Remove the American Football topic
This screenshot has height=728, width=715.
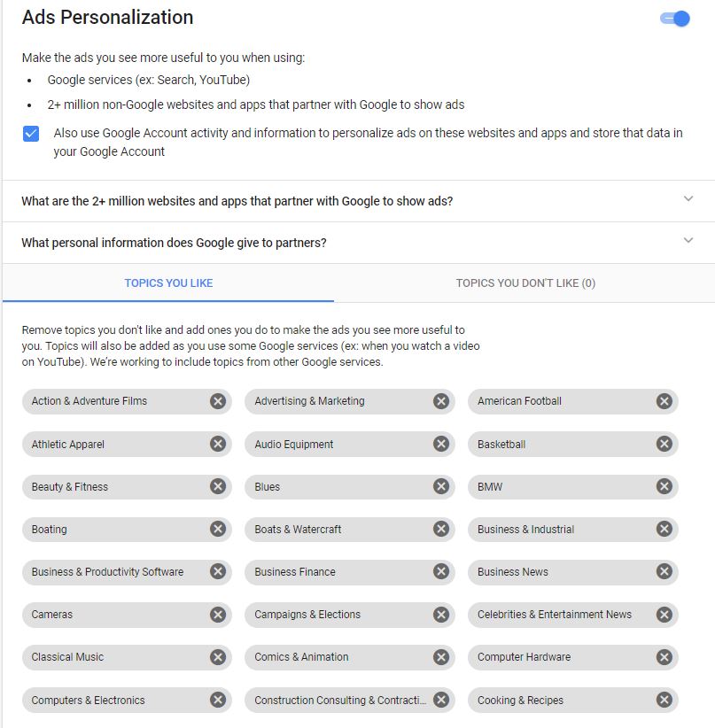point(664,401)
